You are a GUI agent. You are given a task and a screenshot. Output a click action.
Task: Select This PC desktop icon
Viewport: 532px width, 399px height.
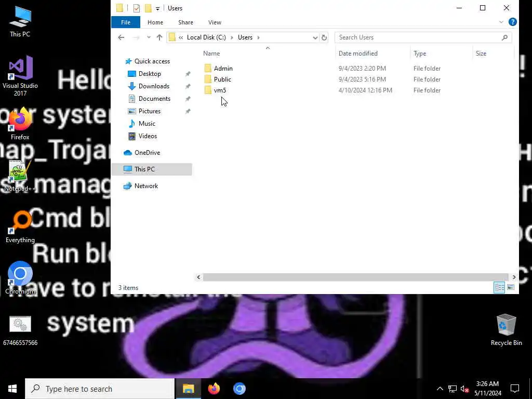(20, 22)
